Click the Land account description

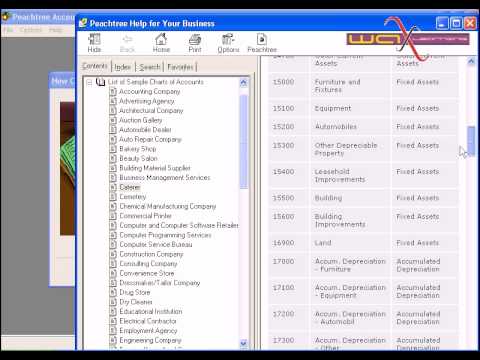point(323,243)
